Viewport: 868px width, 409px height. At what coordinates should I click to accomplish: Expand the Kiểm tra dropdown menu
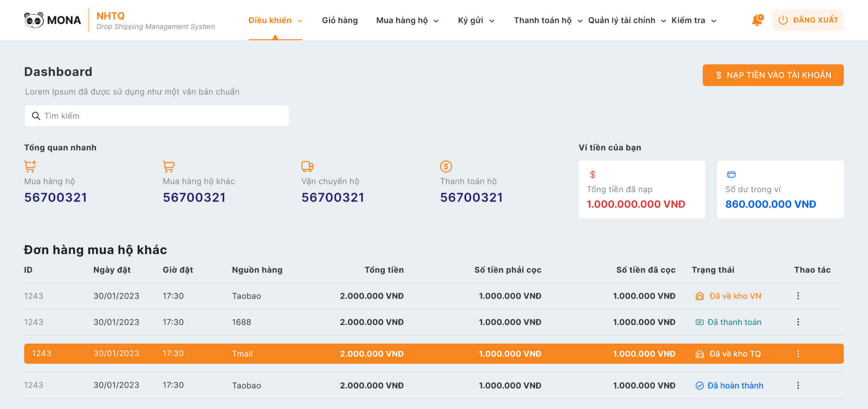(694, 20)
